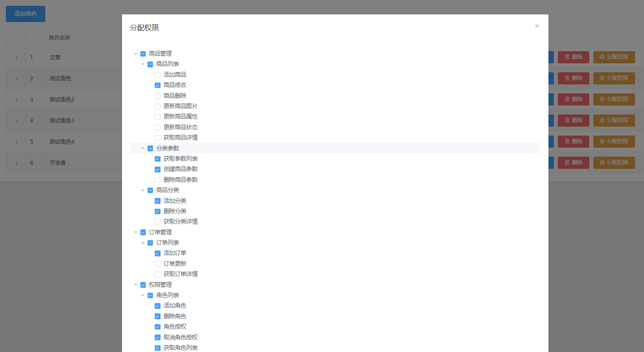Collapse the 订单管理 tree node arrow
Image resolution: width=644 pixels, height=352 pixels.
(135, 232)
